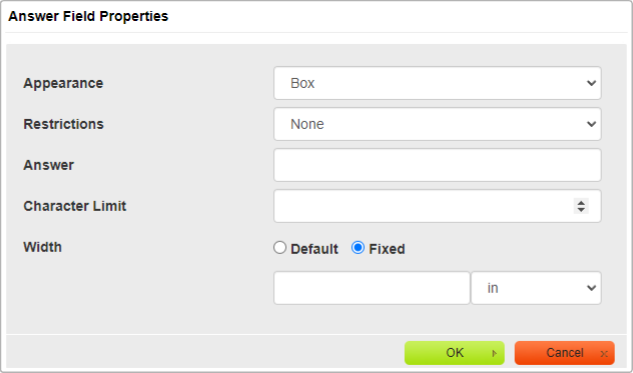Confirm the dialog with OK
Screen dimensions: 633x373
tap(455, 353)
